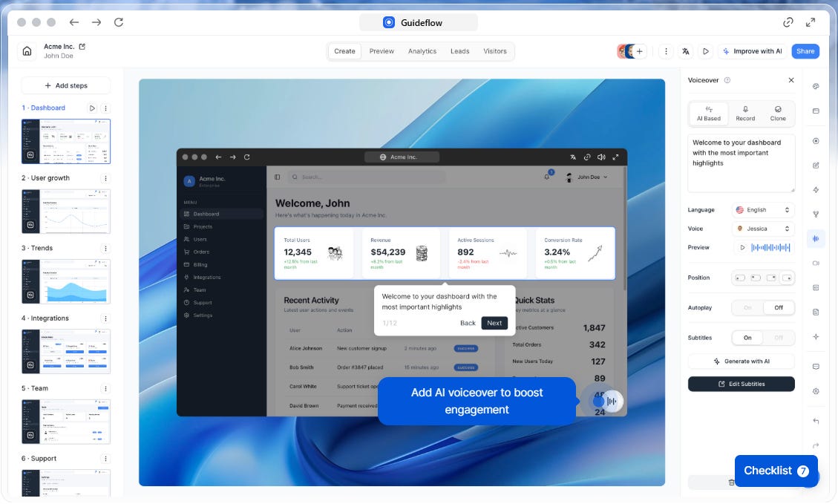Open the Analytics tab

pyautogui.click(x=422, y=51)
